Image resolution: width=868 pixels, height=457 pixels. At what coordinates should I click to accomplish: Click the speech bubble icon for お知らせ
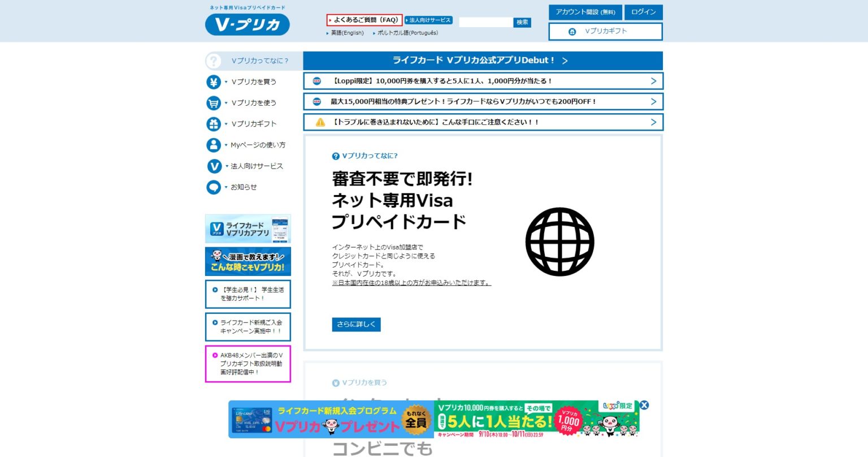click(214, 187)
